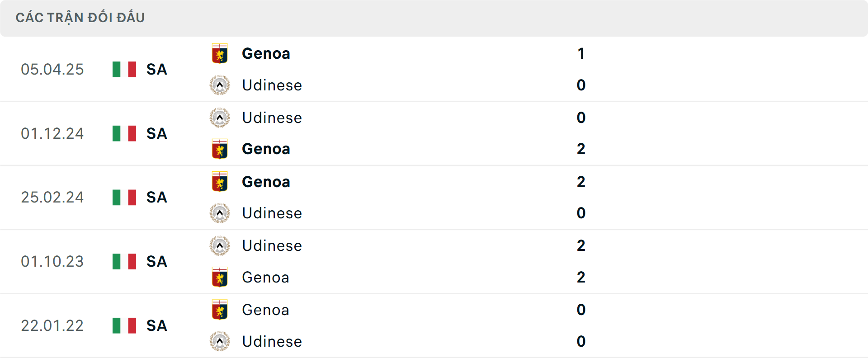Viewport: 868px width, 358px height.
Task: Select the Udinese badge in the 22.01.22 row
Action: [x=220, y=341]
